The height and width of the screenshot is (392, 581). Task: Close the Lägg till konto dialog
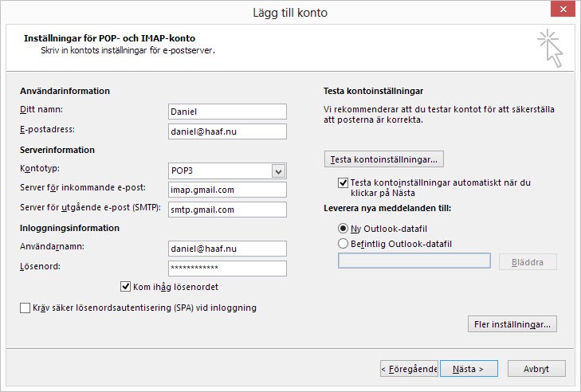coord(562,10)
